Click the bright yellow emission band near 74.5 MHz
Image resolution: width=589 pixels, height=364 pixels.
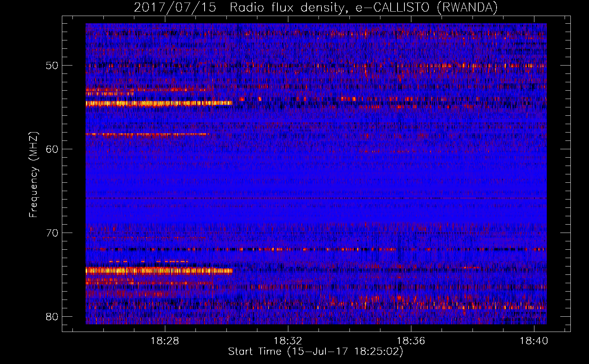click(159, 270)
